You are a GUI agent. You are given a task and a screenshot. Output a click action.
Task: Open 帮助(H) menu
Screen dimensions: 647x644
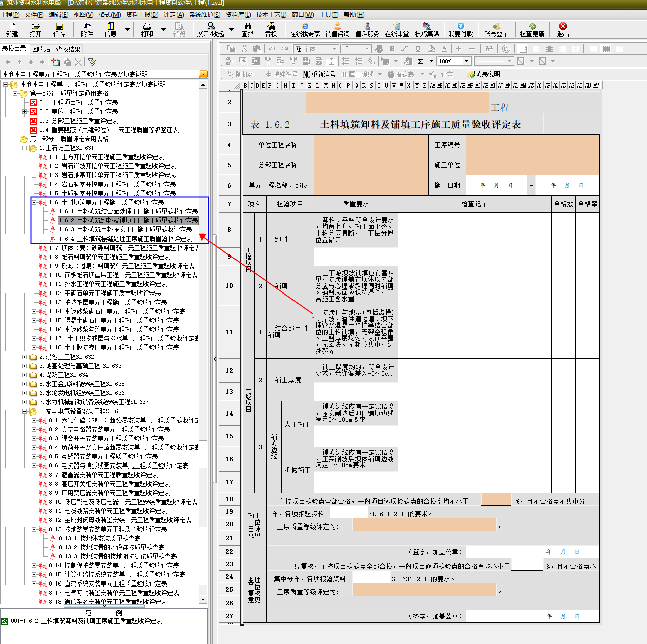[354, 15]
